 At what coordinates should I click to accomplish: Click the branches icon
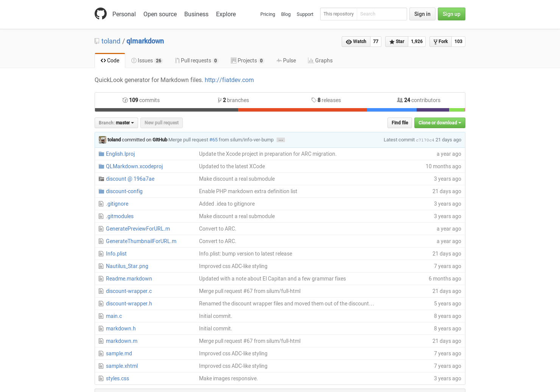tap(220, 100)
